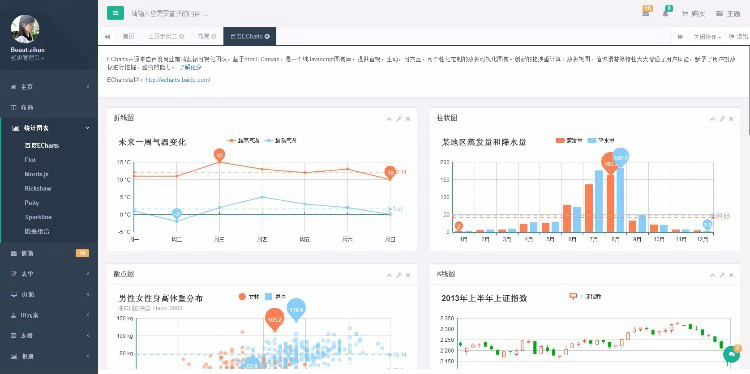
Task: Click the right double-arrow tab scroll icon
Action: click(680, 36)
